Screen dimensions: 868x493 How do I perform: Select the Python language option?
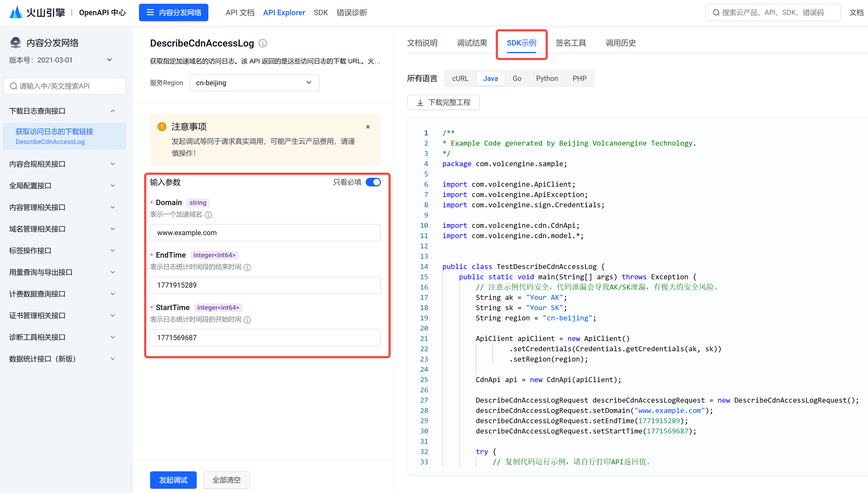pyautogui.click(x=547, y=78)
